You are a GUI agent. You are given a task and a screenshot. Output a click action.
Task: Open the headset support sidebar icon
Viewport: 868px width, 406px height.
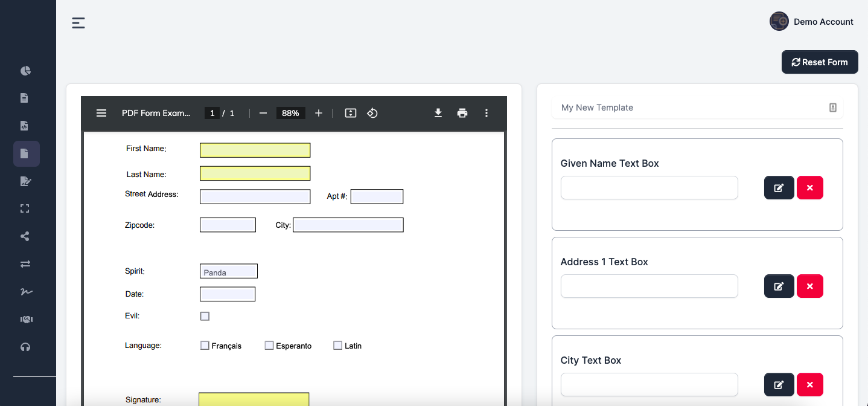tap(25, 347)
